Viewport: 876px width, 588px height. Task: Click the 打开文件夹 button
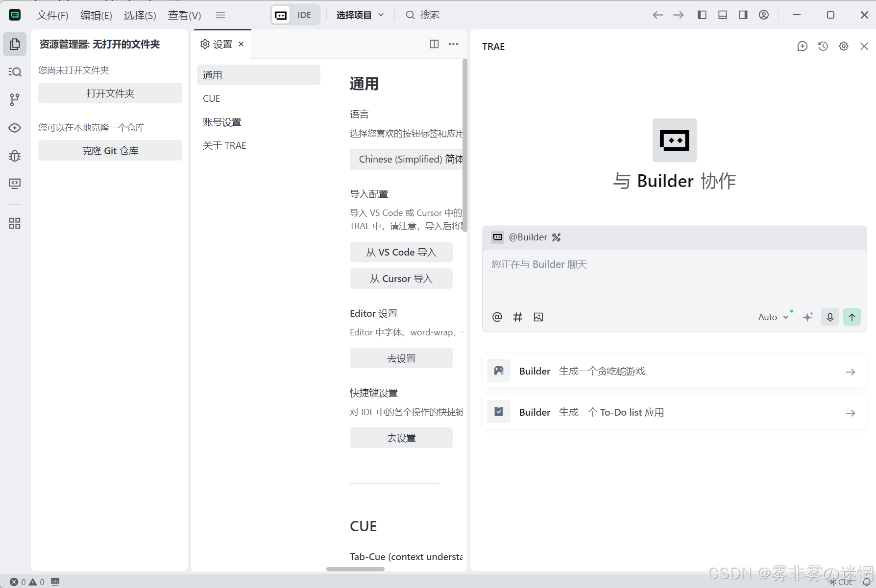click(x=110, y=93)
